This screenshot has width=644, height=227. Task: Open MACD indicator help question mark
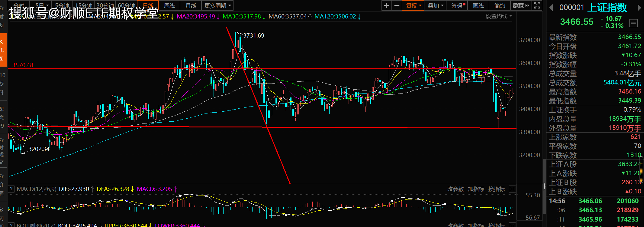11,189
